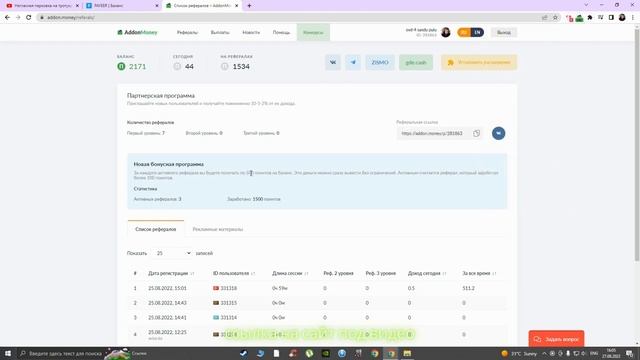Viewport: 640px width, 360px height.
Task: Switch to the Рекламные материалы tab
Action: click(x=218, y=229)
